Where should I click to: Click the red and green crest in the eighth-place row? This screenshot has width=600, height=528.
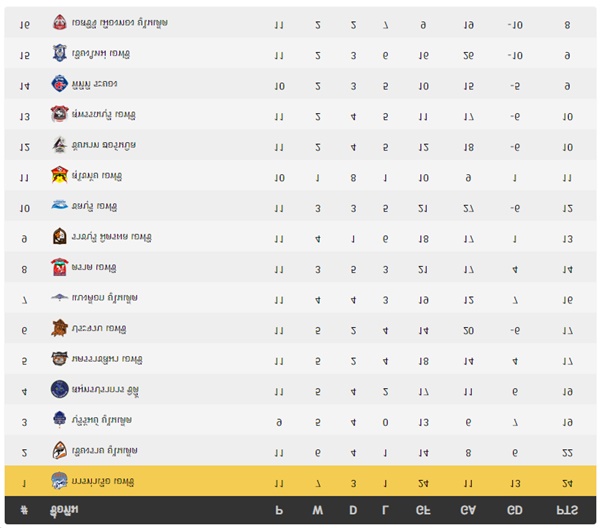point(59,267)
